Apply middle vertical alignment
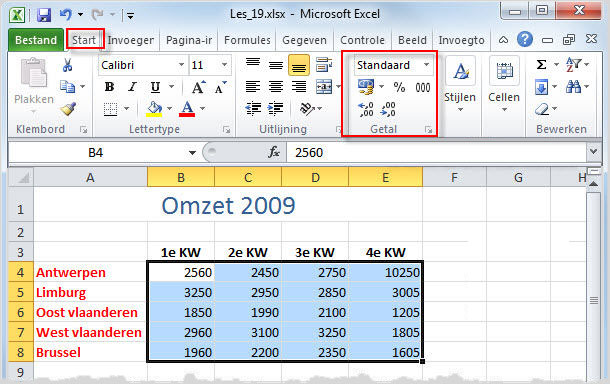Screen dimensions: 610x384 [x=276, y=65]
